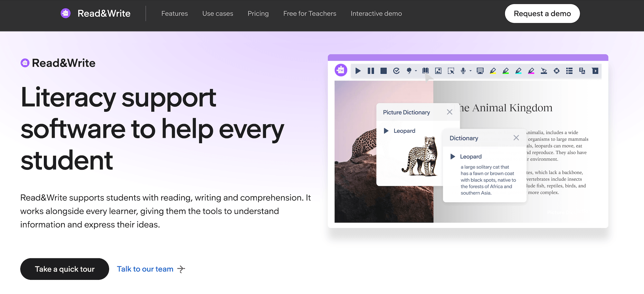Click the arrow beside Talk to our team

[181, 269]
